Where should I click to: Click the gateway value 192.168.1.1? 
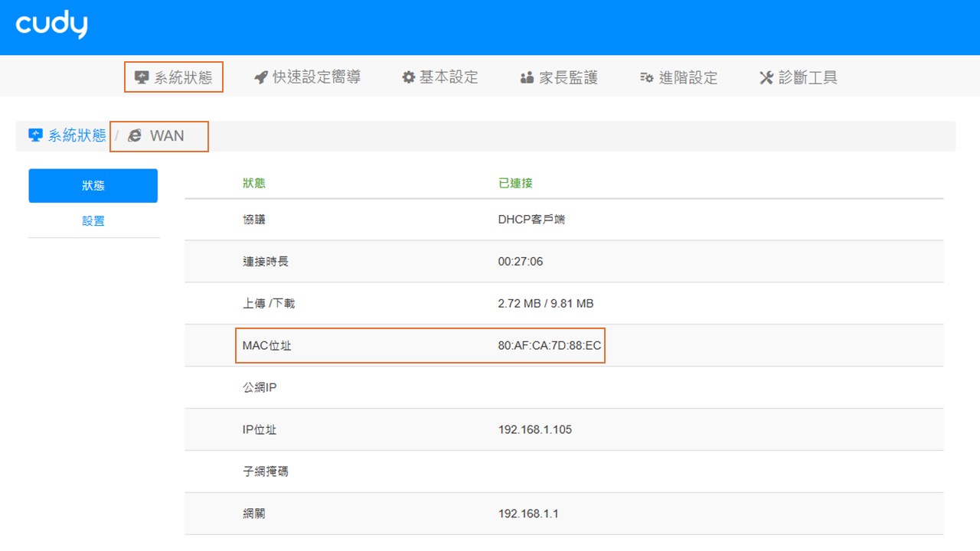point(528,514)
